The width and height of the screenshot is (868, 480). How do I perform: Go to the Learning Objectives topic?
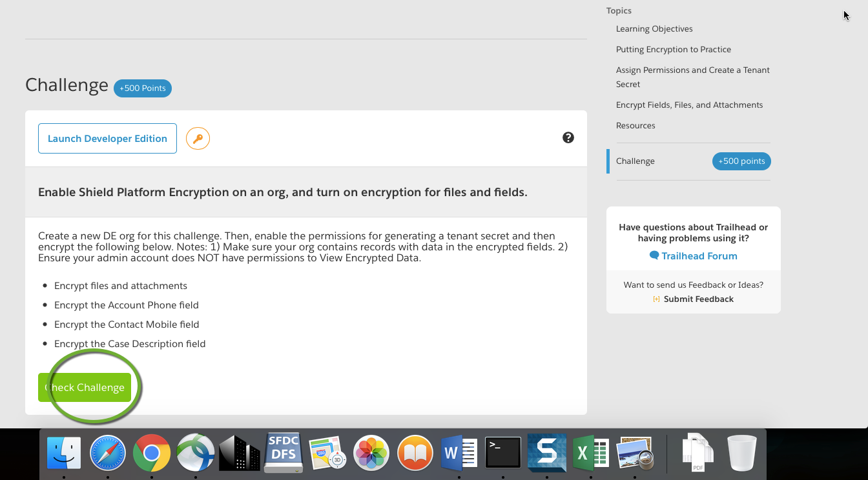click(x=654, y=28)
